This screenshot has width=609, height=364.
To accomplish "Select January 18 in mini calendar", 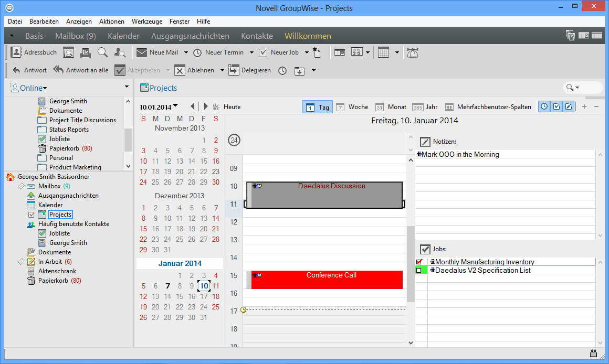I will (x=216, y=296).
